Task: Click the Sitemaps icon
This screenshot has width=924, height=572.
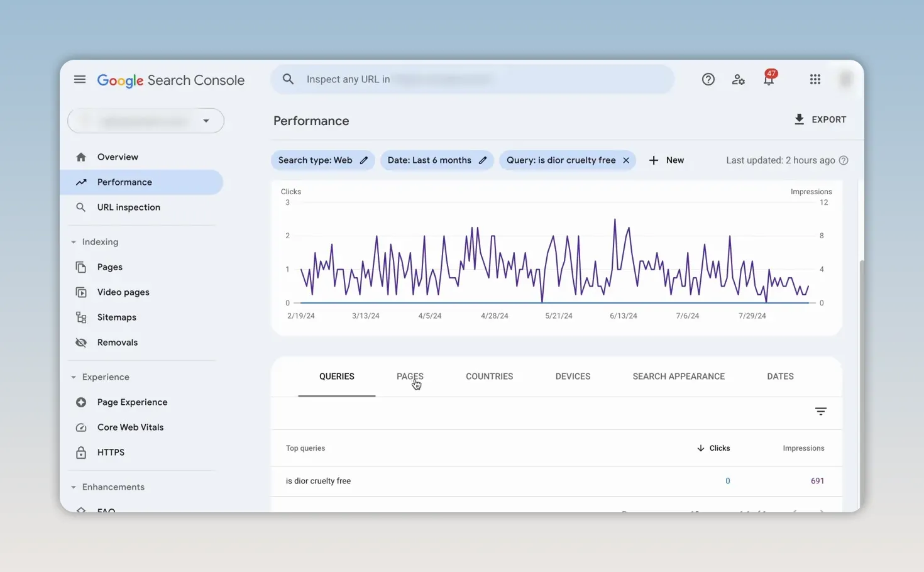Action: [81, 317]
